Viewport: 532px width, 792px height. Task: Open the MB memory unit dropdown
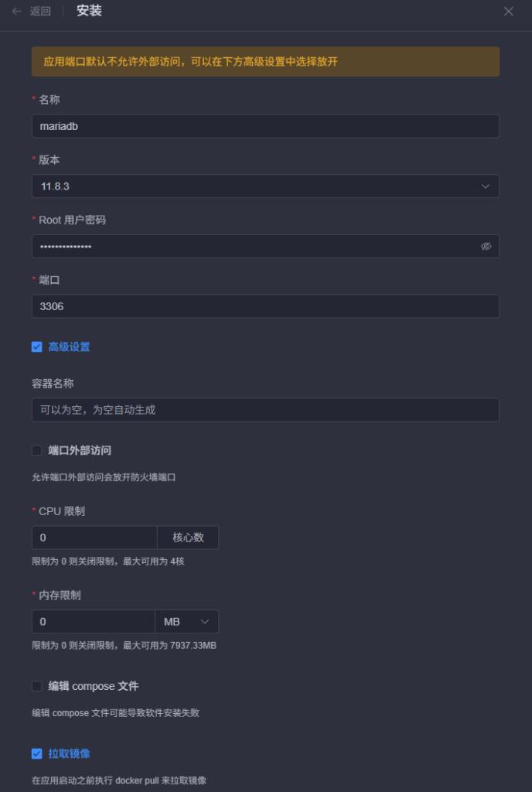pos(186,622)
